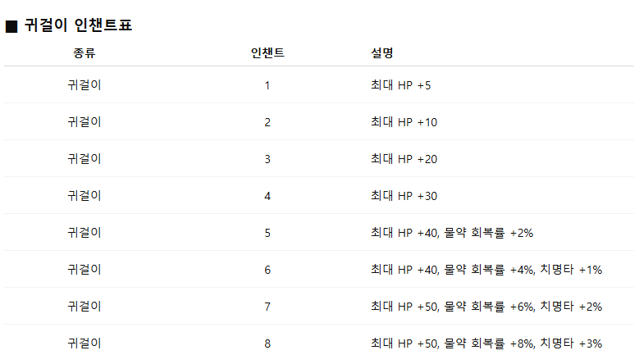Select the 최대 HP +30 description
Image resolution: width=639 pixels, height=364 pixels.
click(404, 196)
